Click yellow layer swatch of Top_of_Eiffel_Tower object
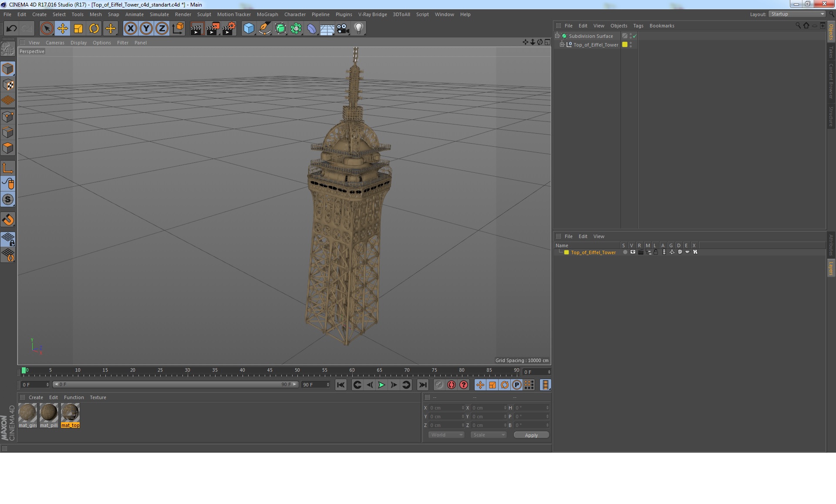This screenshot has width=836, height=504. (x=625, y=44)
